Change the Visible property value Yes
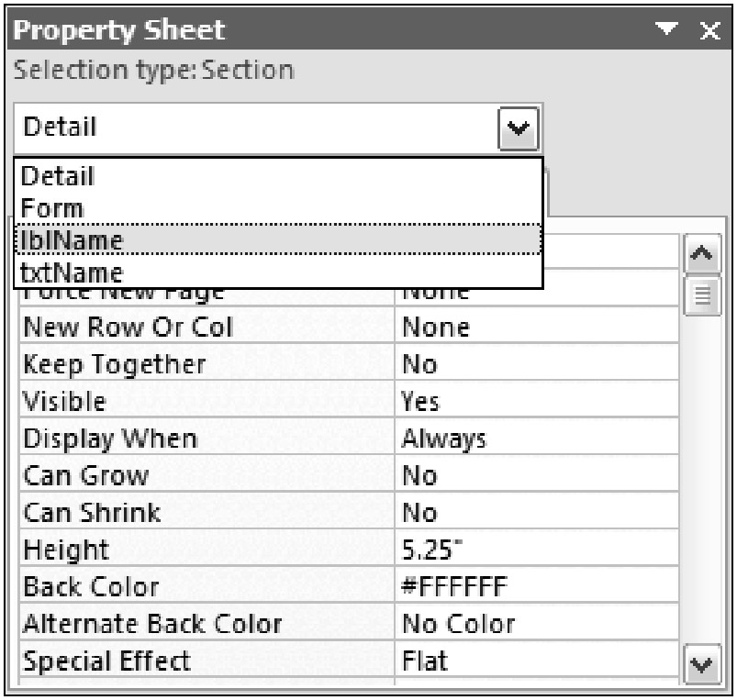737x700 pixels. [536, 402]
